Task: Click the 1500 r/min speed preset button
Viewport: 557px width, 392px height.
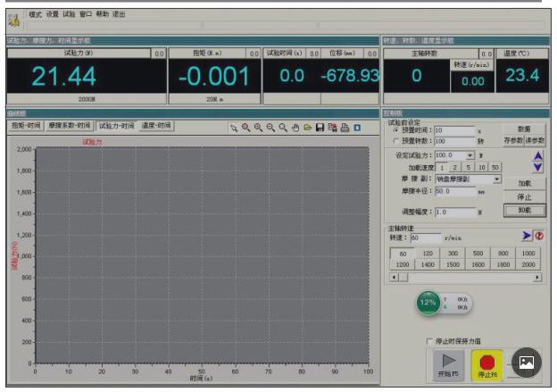Action: pos(453,264)
